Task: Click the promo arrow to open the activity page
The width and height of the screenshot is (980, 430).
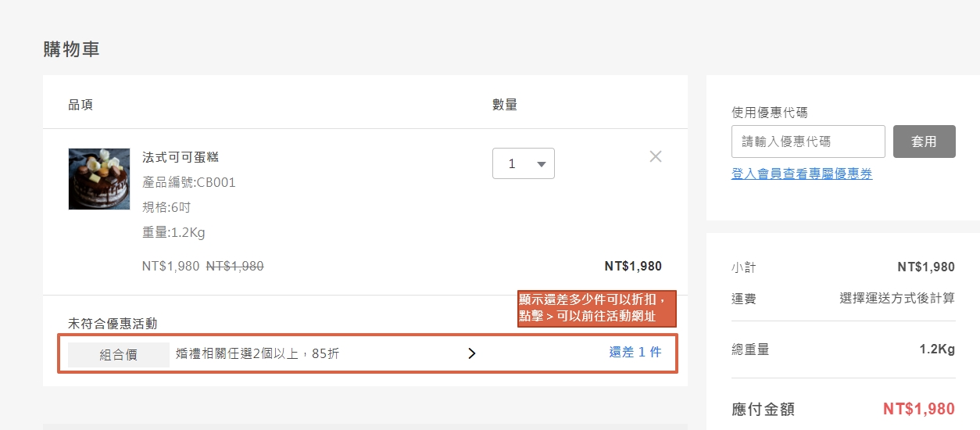Action: point(471,353)
